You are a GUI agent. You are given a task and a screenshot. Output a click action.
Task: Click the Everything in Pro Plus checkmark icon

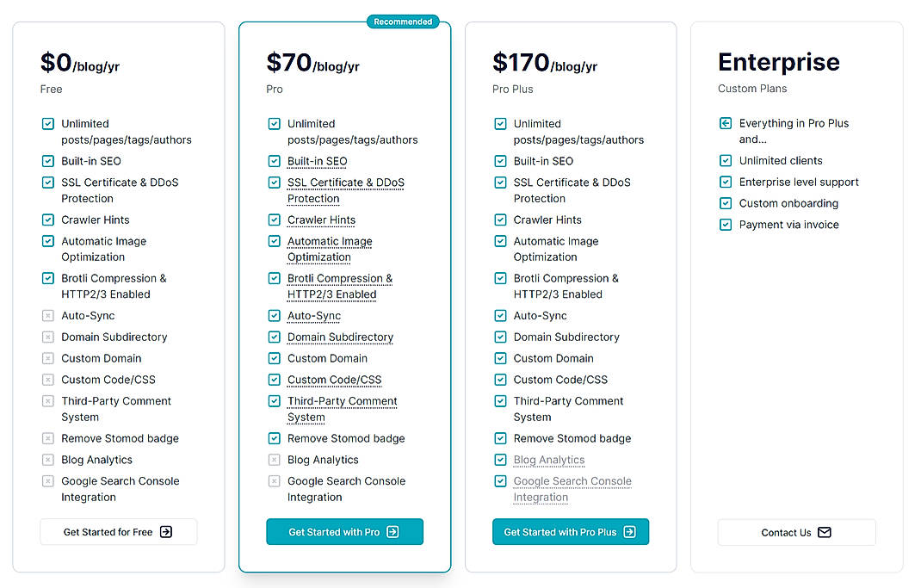[x=725, y=123]
